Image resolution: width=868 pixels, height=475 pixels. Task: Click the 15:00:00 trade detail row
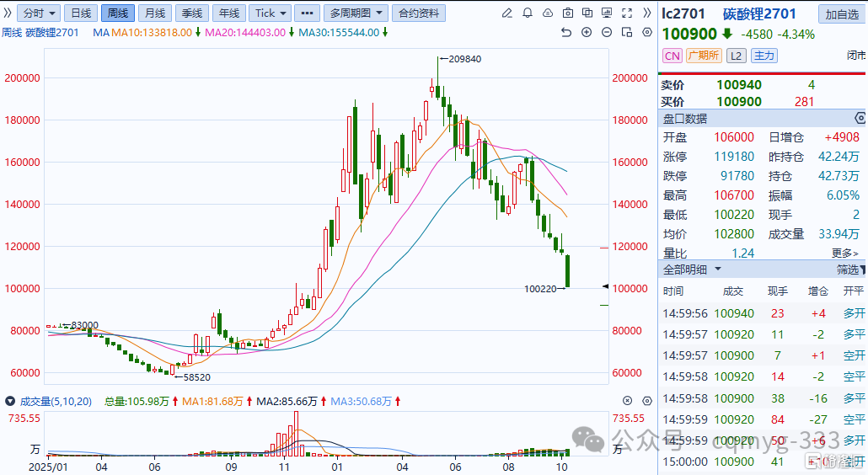tap(762, 462)
